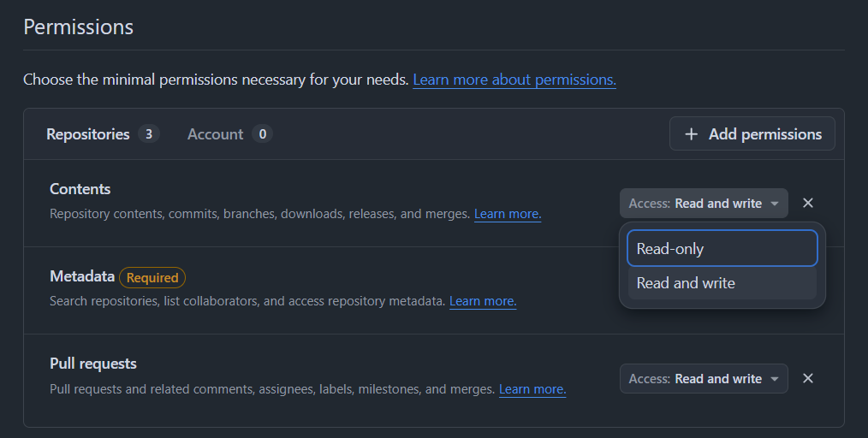Open Learn more link under Contents
Viewport: 868px width, 438px height.
[508, 214]
